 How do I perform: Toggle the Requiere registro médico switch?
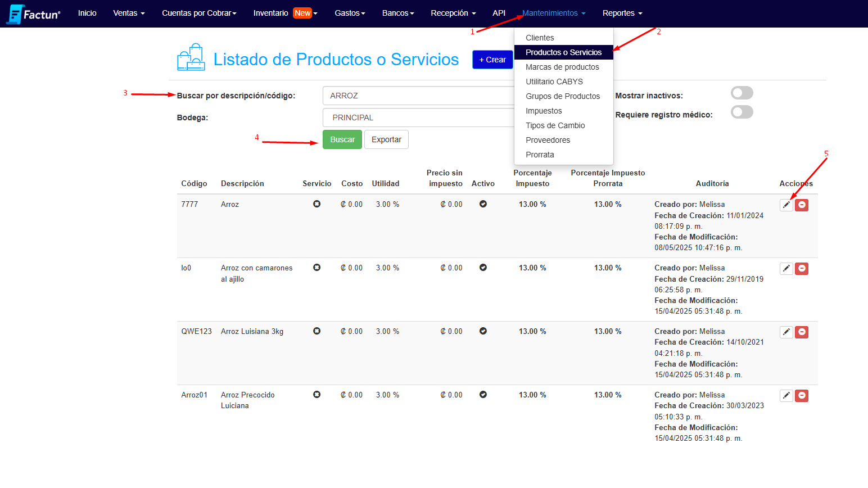[x=742, y=112]
